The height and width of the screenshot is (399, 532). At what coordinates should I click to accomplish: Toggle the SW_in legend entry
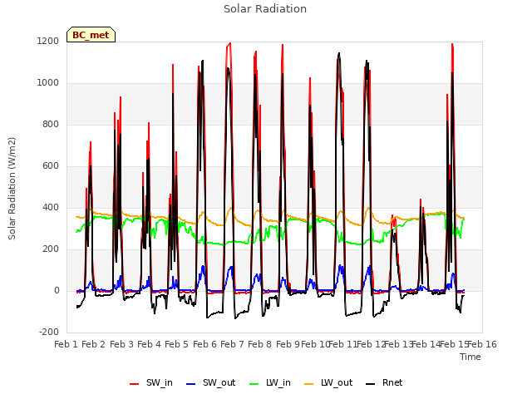[x=151, y=383]
